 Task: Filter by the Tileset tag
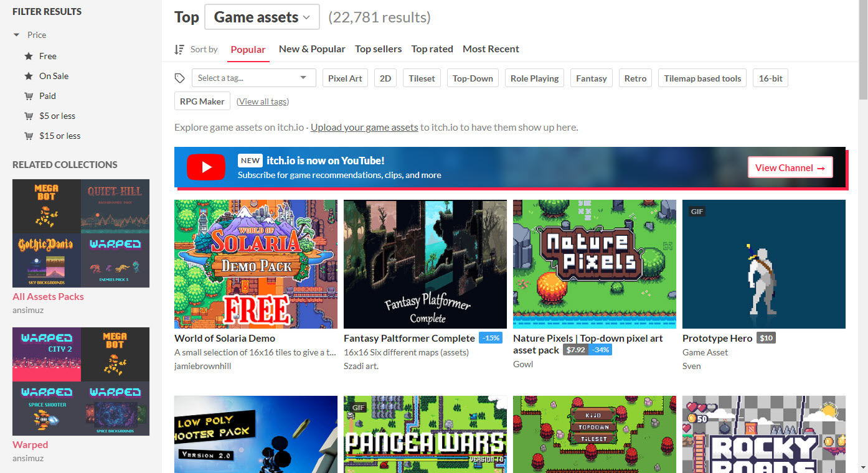[x=422, y=78]
